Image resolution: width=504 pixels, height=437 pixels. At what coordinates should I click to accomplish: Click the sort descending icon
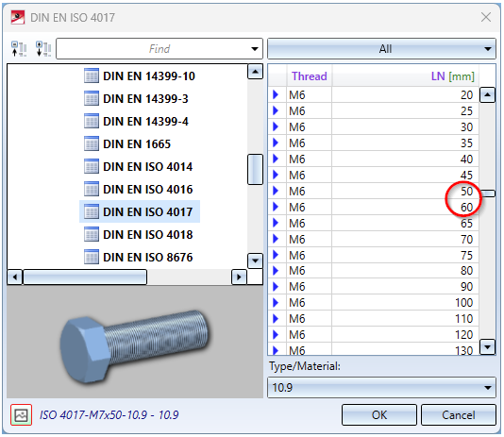pos(43,49)
